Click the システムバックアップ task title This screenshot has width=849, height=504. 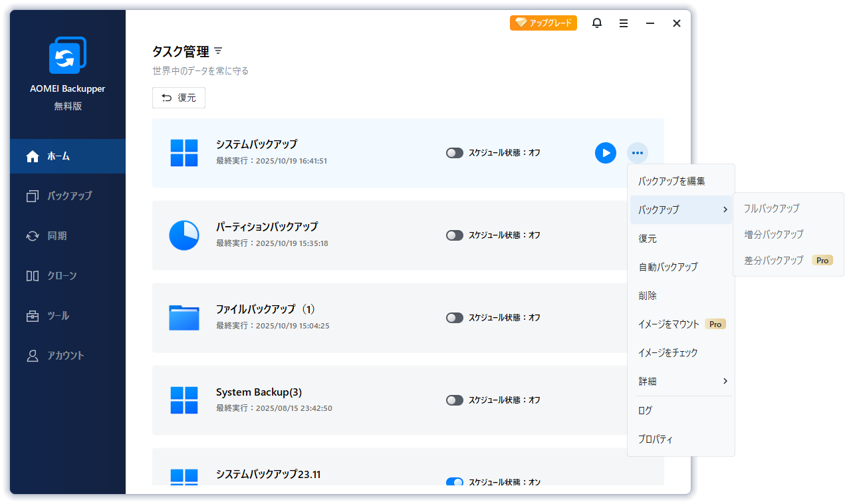tap(257, 144)
